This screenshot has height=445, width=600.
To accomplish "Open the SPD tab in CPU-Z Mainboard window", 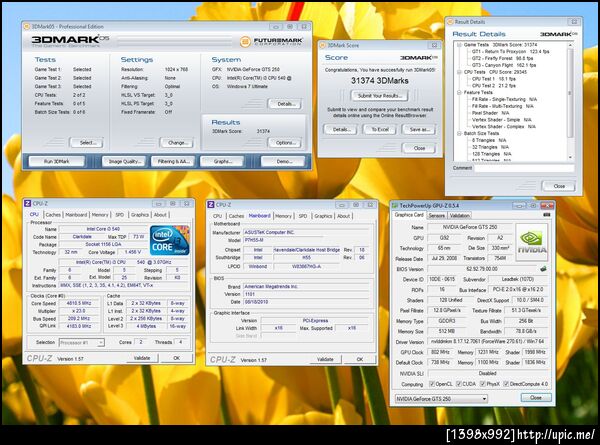I will click(303, 216).
